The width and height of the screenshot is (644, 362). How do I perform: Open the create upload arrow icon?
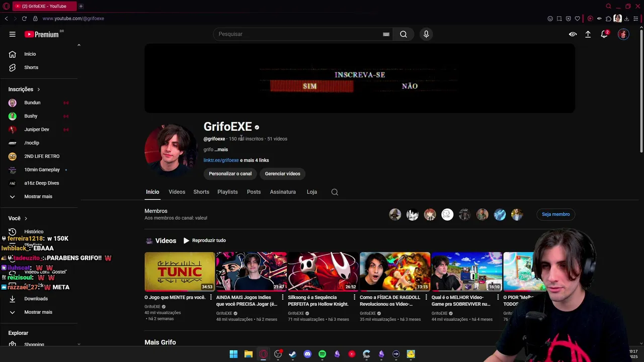588,34
